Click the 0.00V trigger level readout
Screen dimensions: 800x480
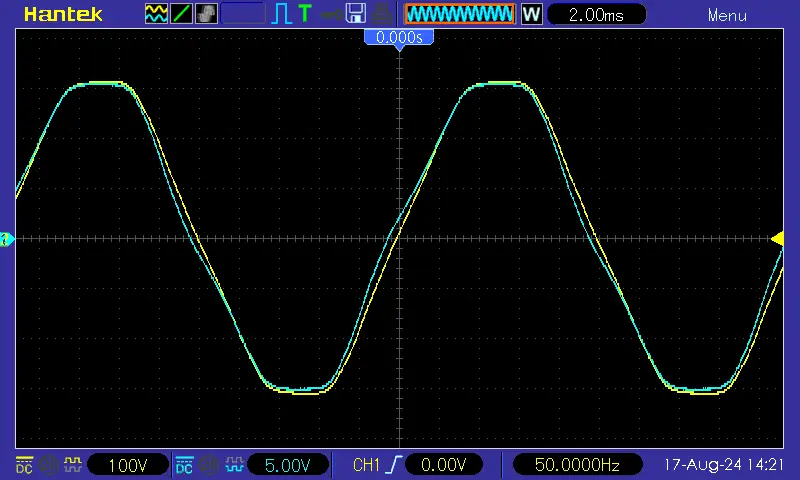click(443, 465)
